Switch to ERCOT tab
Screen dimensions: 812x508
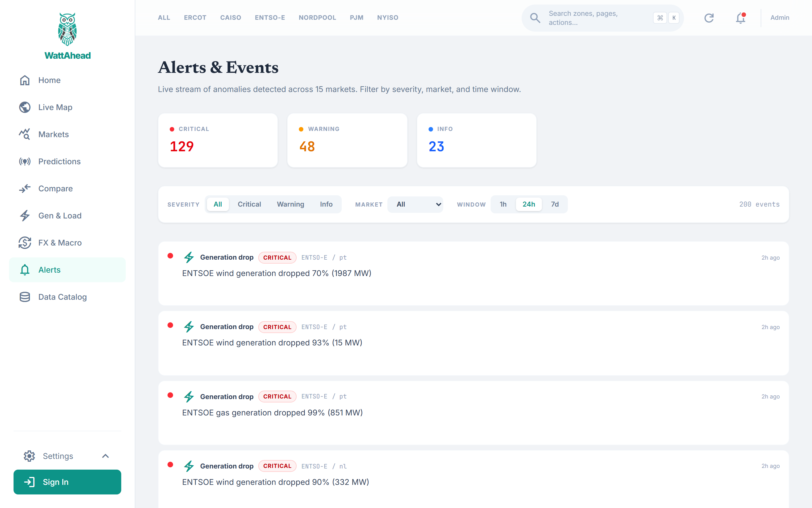195,17
